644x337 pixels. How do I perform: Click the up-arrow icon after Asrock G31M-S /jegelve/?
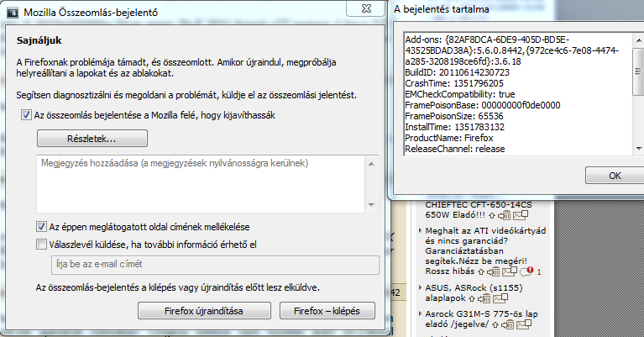point(495,325)
